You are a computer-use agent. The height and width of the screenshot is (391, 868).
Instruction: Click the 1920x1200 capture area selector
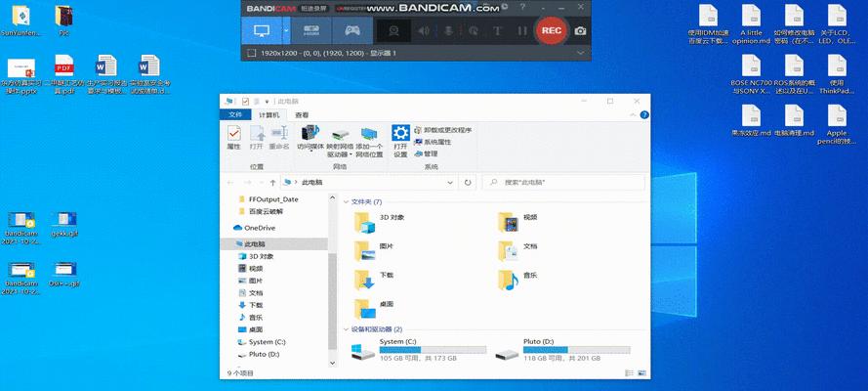pyautogui.click(x=321, y=53)
